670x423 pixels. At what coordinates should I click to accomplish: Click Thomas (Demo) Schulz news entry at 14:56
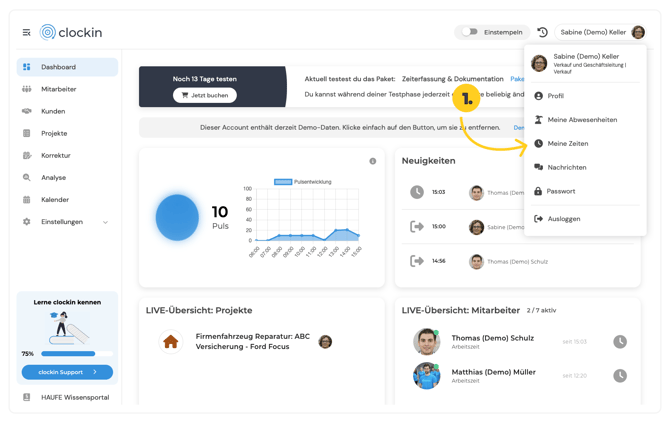pyautogui.click(x=517, y=261)
